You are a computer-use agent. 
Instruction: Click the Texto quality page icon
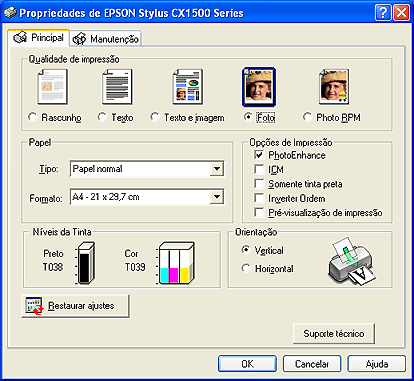[x=117, y=87]
